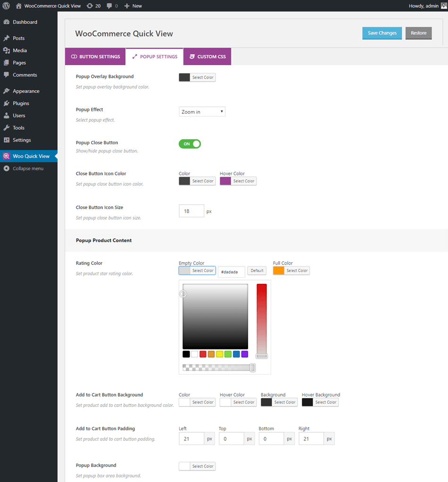Image resolution: width=448 pixels, height=482 pixels.
Task: Click the Button Settings tab toggle icon
Action: (x=74, y=57)
